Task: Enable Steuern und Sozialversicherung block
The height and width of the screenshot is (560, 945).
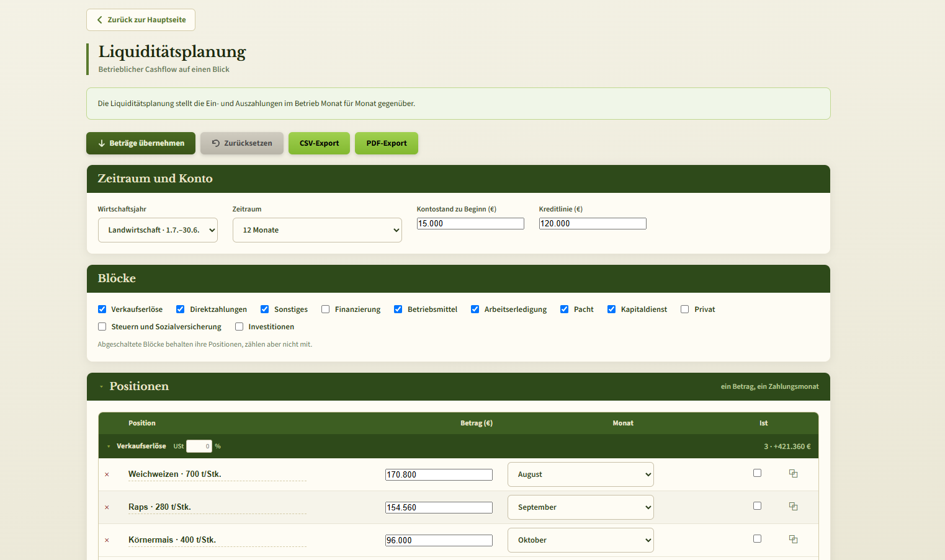Action: click(102, 327)
